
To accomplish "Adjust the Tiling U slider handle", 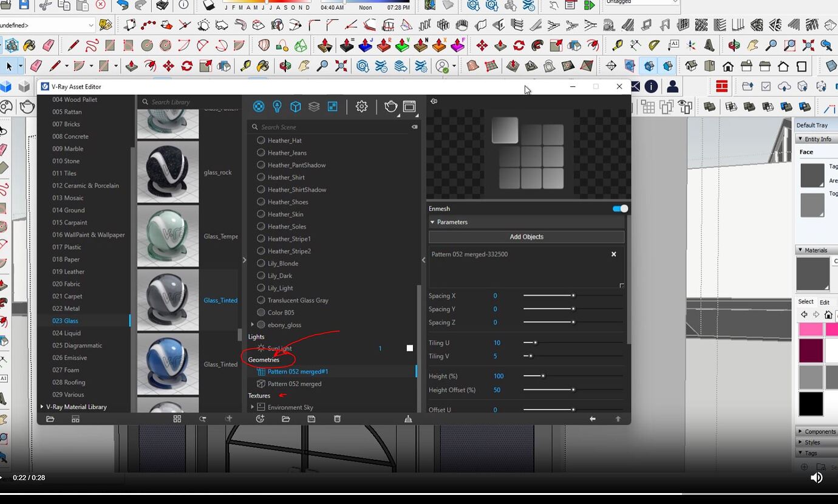I will (536, 342).
